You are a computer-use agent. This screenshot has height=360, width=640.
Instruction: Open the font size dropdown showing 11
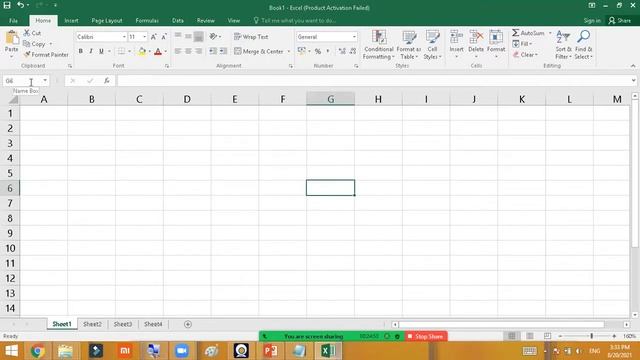point(144,37)
